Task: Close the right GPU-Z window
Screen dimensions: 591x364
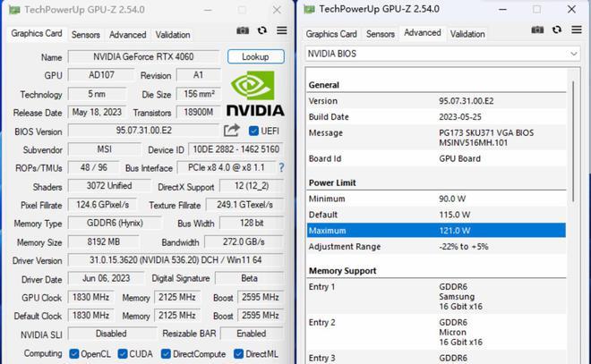Action: (571, 10)
